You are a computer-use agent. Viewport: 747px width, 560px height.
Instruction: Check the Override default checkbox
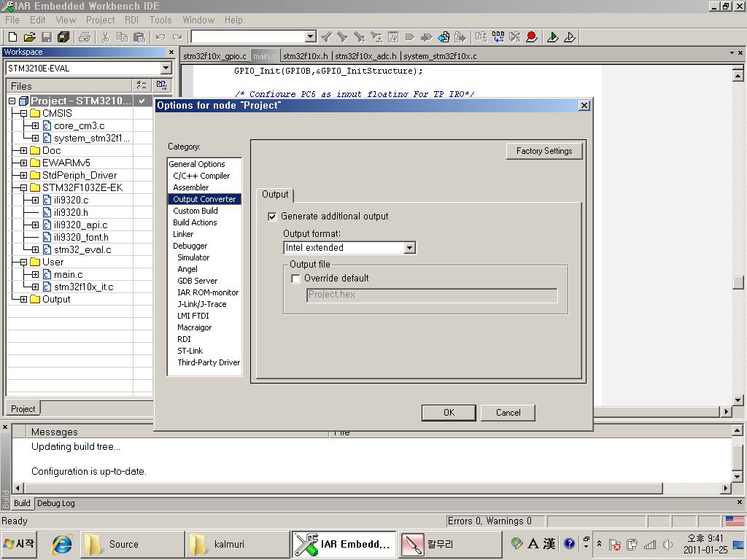pyautogui.click(x=295, y=279)
